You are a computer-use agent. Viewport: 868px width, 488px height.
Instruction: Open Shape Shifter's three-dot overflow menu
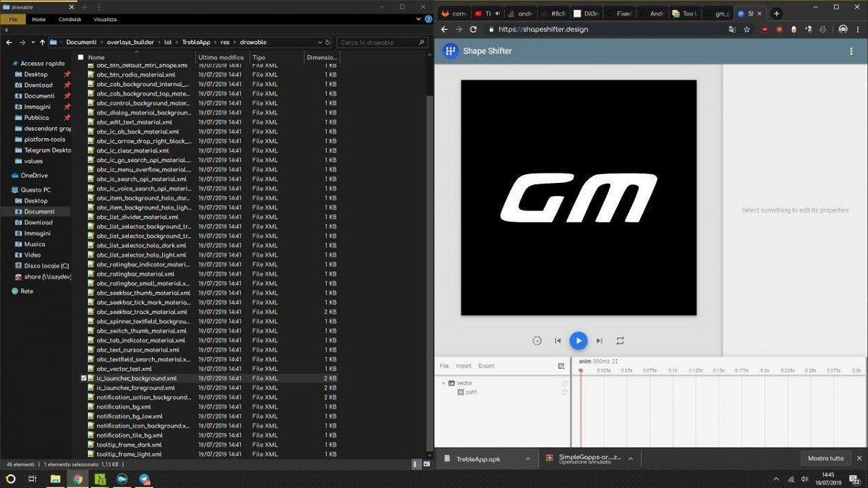(851, 51)
